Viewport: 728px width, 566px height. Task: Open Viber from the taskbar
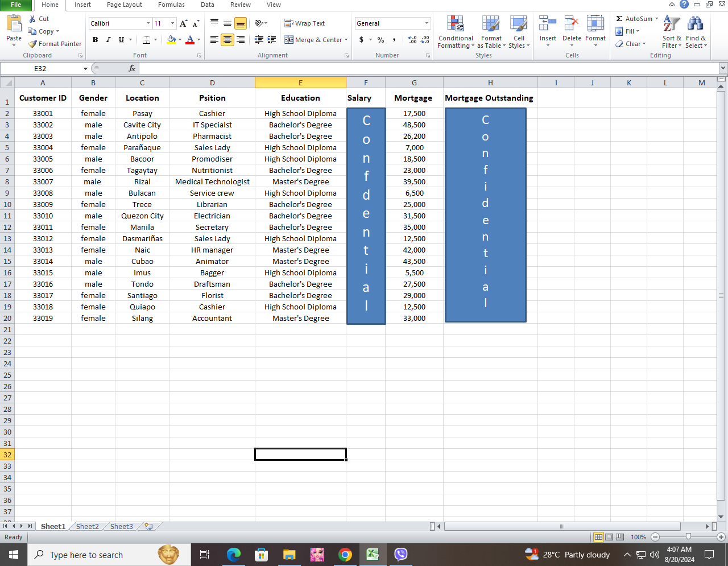(x=401, y=555)
